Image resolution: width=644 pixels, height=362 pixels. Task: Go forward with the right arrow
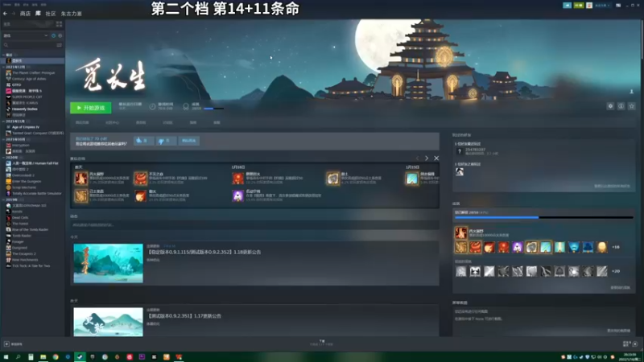click(13, 14)
